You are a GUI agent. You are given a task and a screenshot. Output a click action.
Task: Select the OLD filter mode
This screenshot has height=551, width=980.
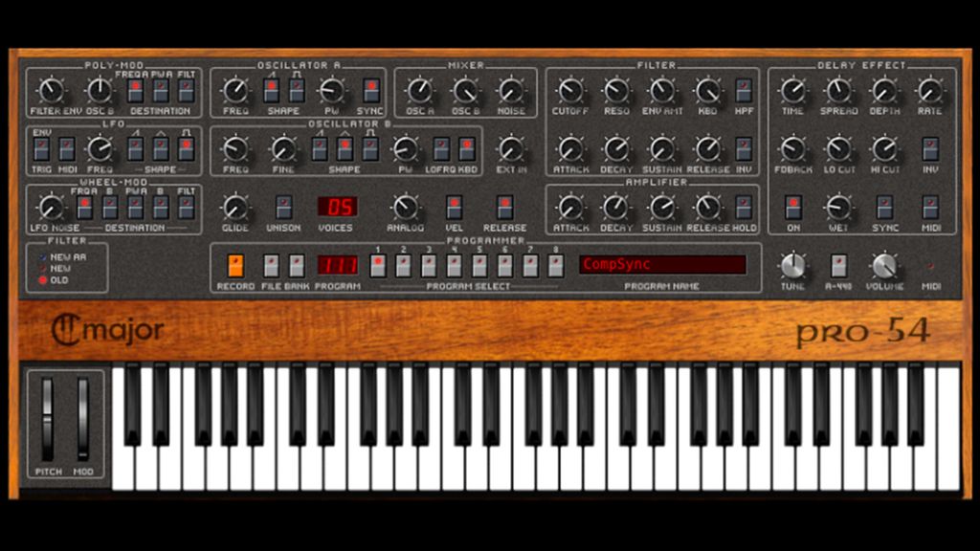tap(44, 279)
